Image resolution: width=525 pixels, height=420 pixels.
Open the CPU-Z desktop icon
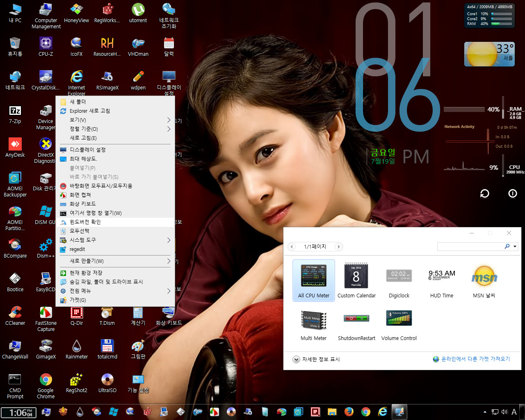tap(46, 47)
